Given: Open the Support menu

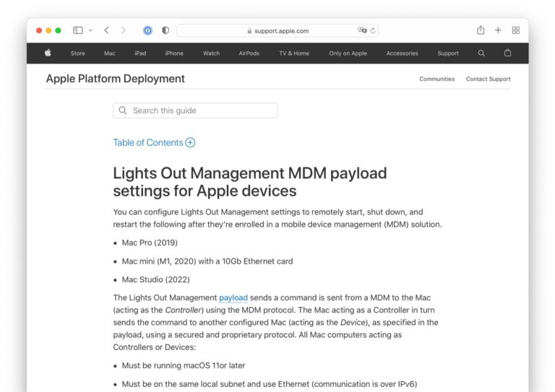Looking at the screenshot, I should pyautogui.click(x=448, y=53).
